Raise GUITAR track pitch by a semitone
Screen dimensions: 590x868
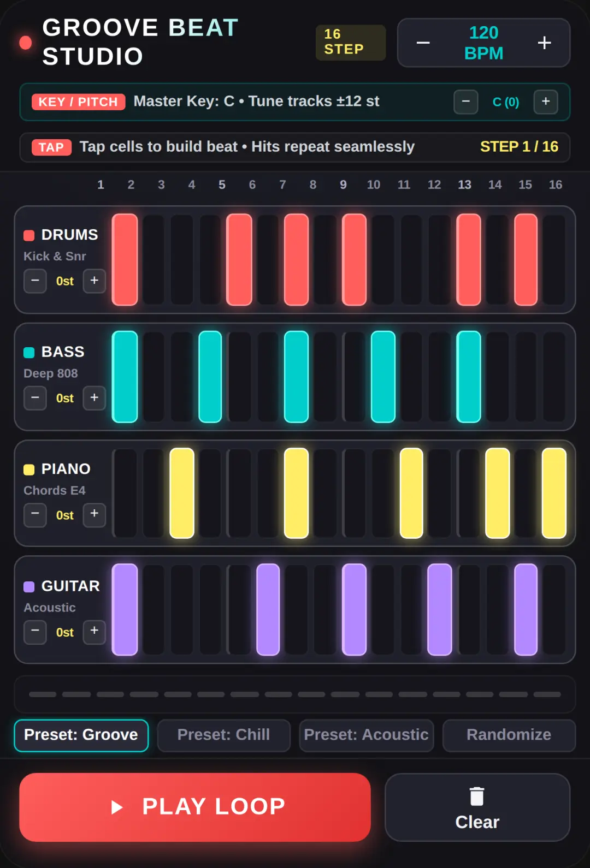coord(95,632)
